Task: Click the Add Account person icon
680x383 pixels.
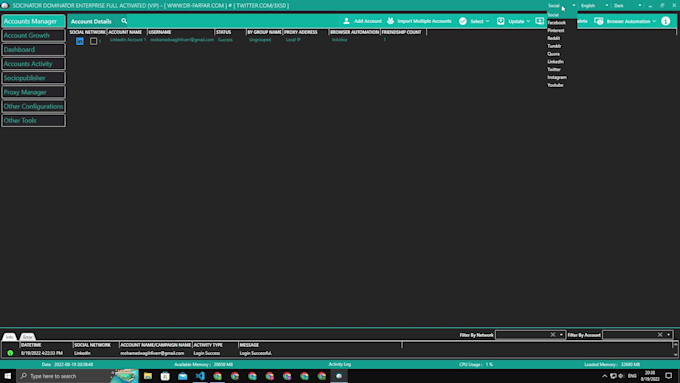Action: tap(346, 21)
